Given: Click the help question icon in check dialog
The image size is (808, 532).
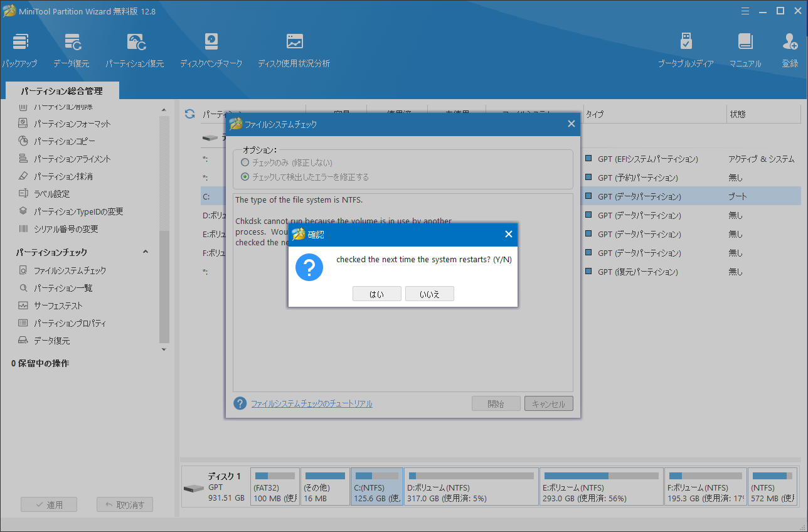Looking at the screenshot, I should coord(240,403).
